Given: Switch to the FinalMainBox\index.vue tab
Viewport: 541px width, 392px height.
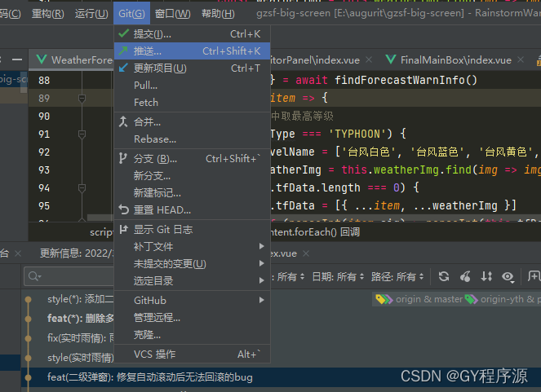Looking at the screenshot, I should point(455,60).
